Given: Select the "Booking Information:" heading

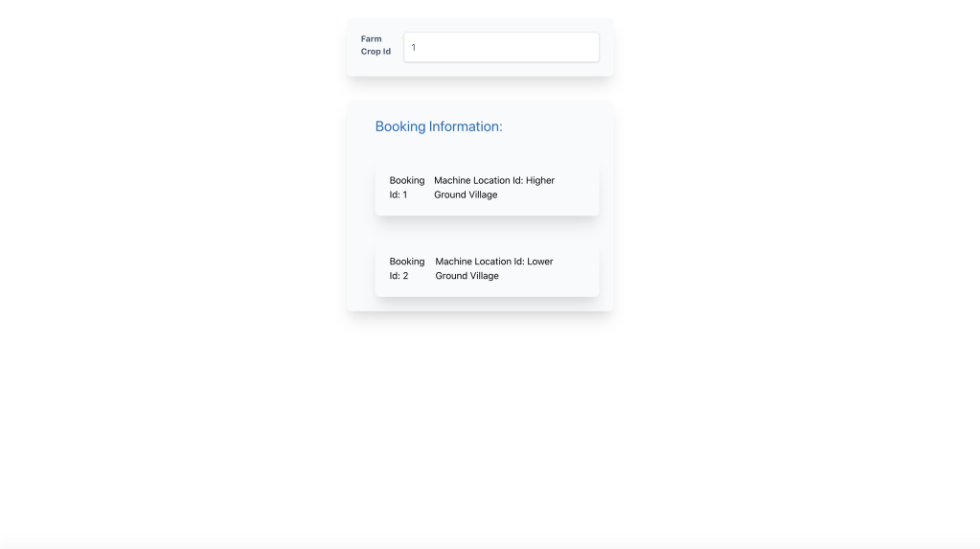Looking at the screenshot, I should 438,126.
